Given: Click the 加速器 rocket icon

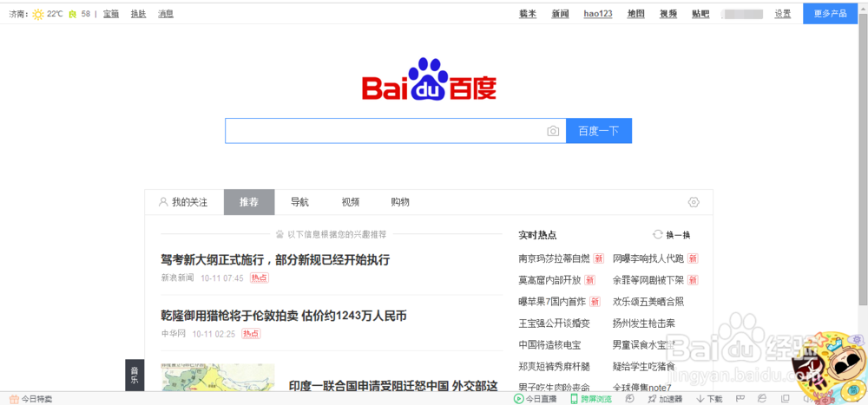Looking at the screenshot, I should (651, 399).
